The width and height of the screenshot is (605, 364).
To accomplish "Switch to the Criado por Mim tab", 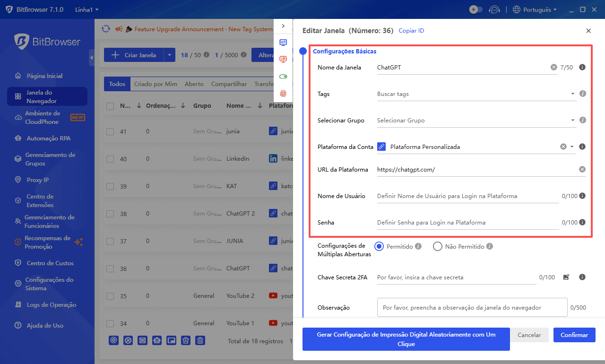I will coord(156,84).
